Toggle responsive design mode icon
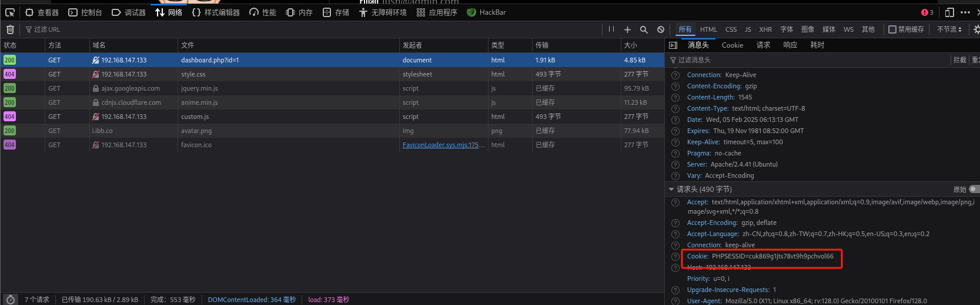This screenshot has height=305, width=980. pyautogui.click(x=949, y=12)
